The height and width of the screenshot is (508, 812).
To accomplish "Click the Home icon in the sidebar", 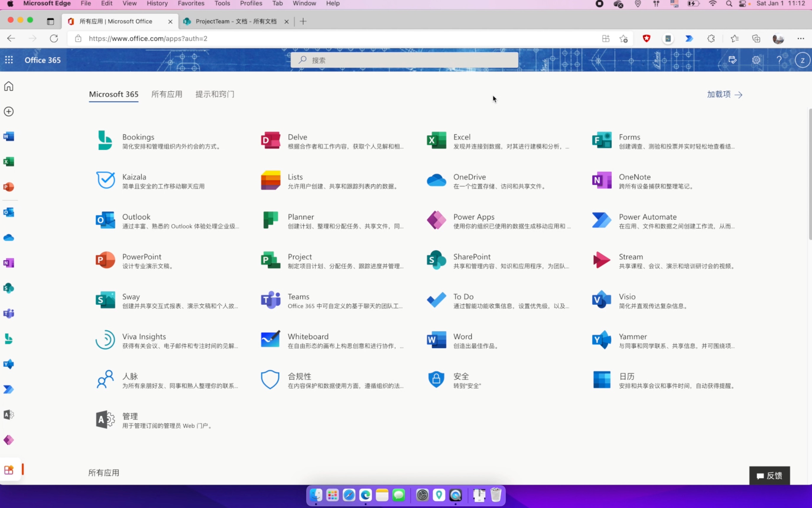I will pos(8,86).
